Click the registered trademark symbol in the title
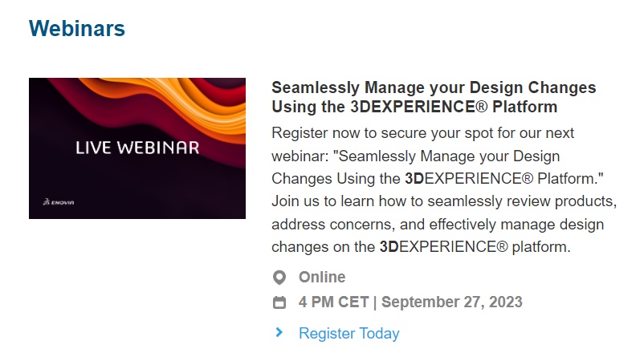The height and width of the screenshot is (357, 644). (x=482, y=108)
